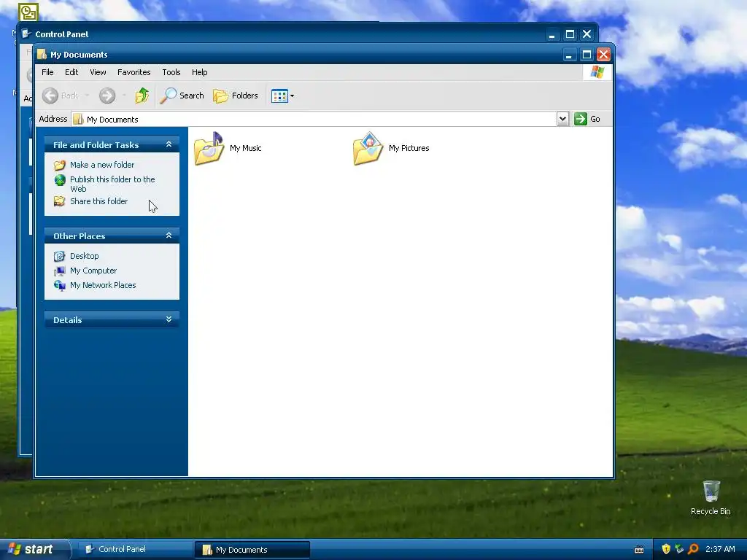Click the Go button
Viewport: 747px width, 560px height.
tap(587, 119)
